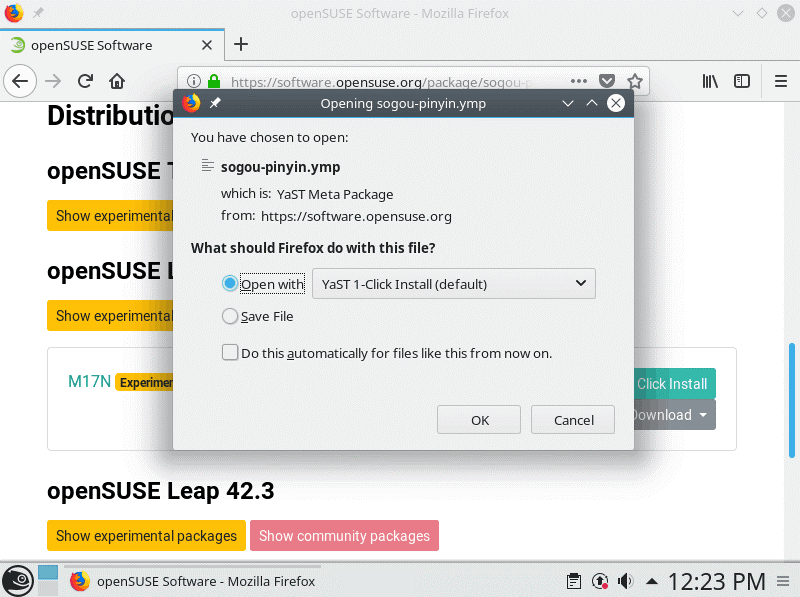Reload the current page

coord(85,81)
